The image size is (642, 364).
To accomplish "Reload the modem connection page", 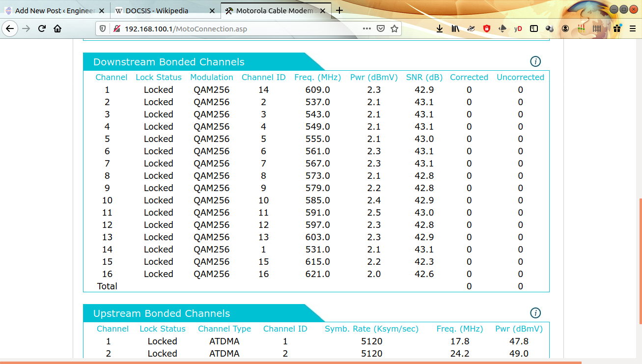I will (42, 29).
